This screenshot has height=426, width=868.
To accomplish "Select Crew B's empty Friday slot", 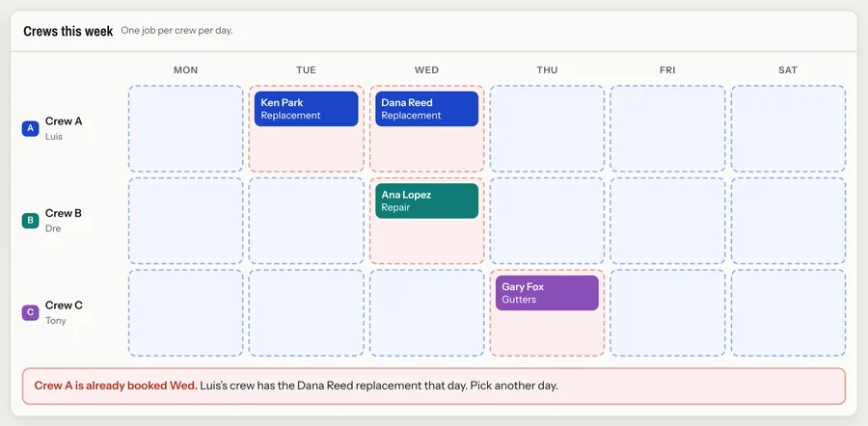I will pos(667,221).
